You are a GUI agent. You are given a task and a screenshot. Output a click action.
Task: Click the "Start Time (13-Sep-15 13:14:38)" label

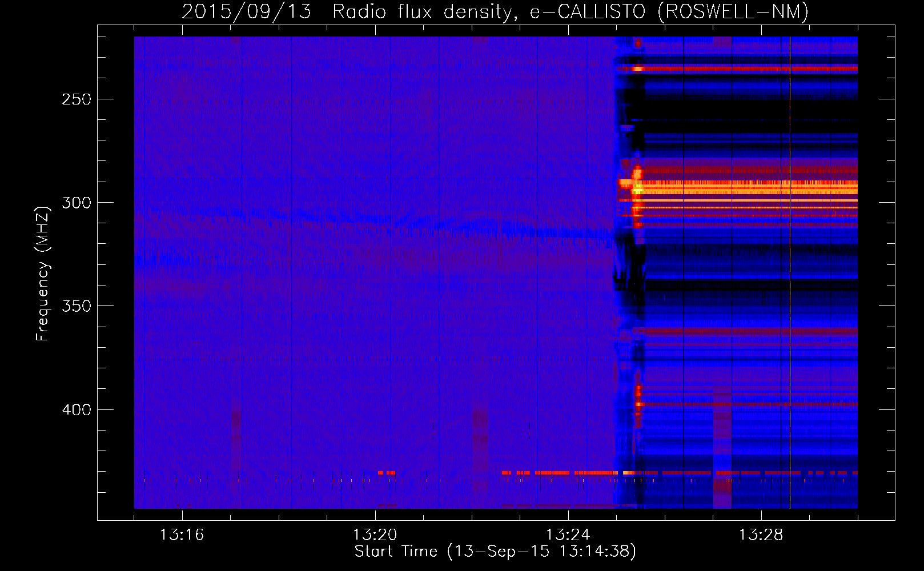[495, 552]
